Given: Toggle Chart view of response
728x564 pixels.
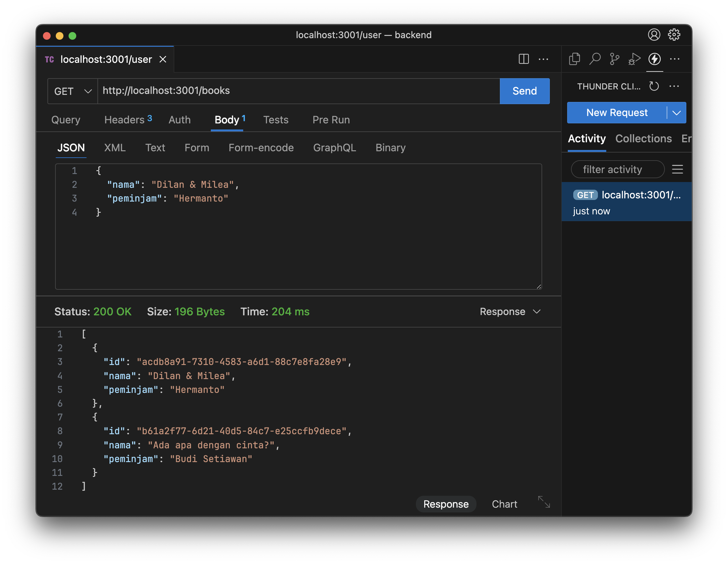Looking at the screenshot, I should pyautogui.click(x=504, y=504).
